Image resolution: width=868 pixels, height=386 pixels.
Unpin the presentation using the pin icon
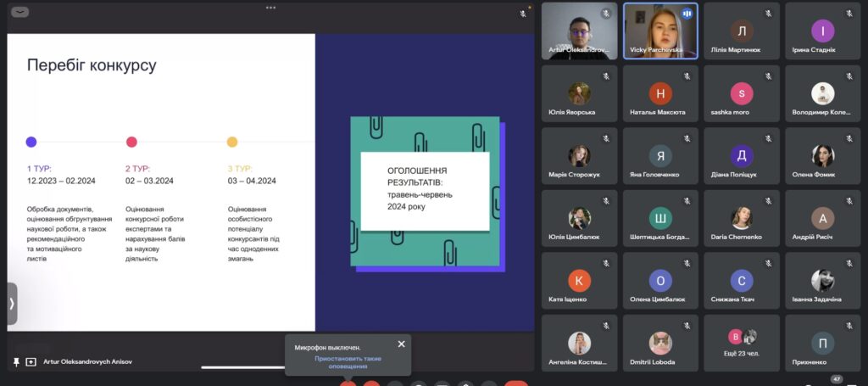[x=16, y=361]
